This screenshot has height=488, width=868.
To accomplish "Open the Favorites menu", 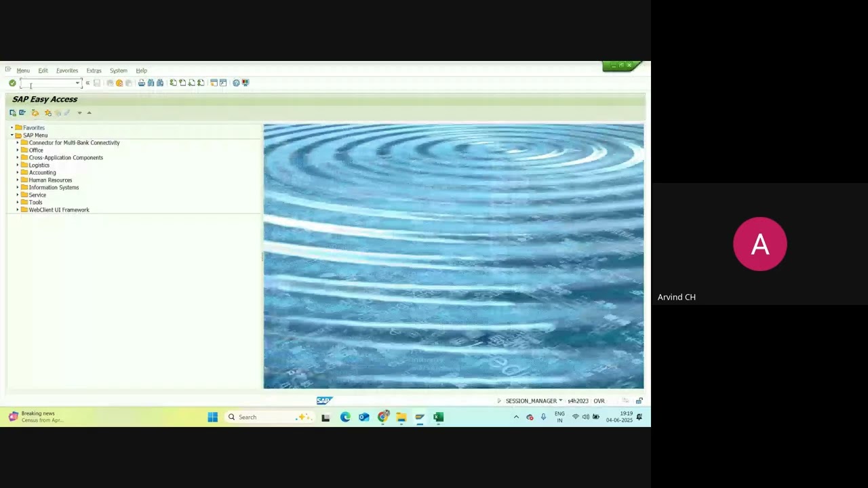I will pyautogui.click(x=67, y=70).
